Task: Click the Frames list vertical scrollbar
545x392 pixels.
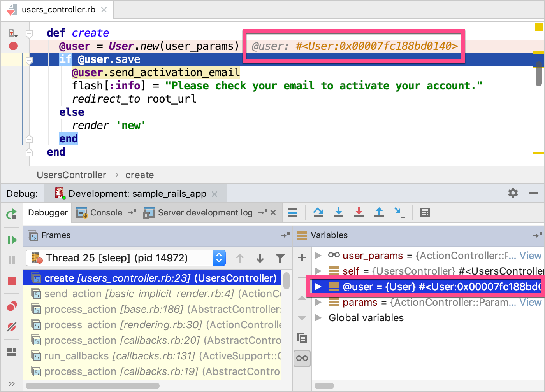Action: tap(287, 281)
